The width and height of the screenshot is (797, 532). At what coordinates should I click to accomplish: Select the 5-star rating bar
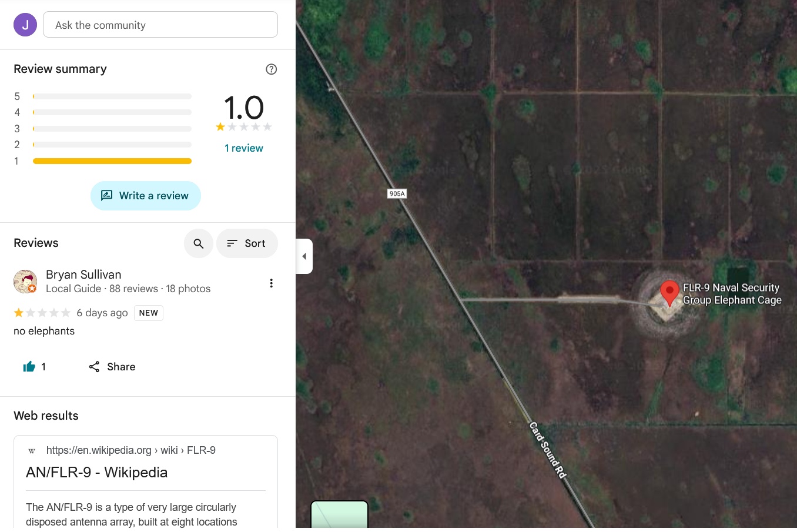112,96
